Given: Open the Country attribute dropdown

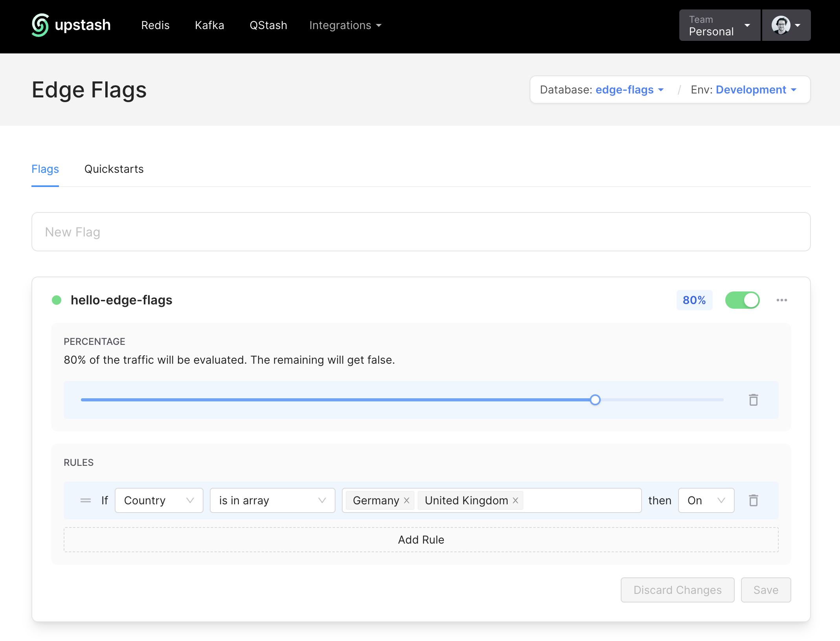Looking at the screenshot, I should pyautogui.click(x=159, y=500).
